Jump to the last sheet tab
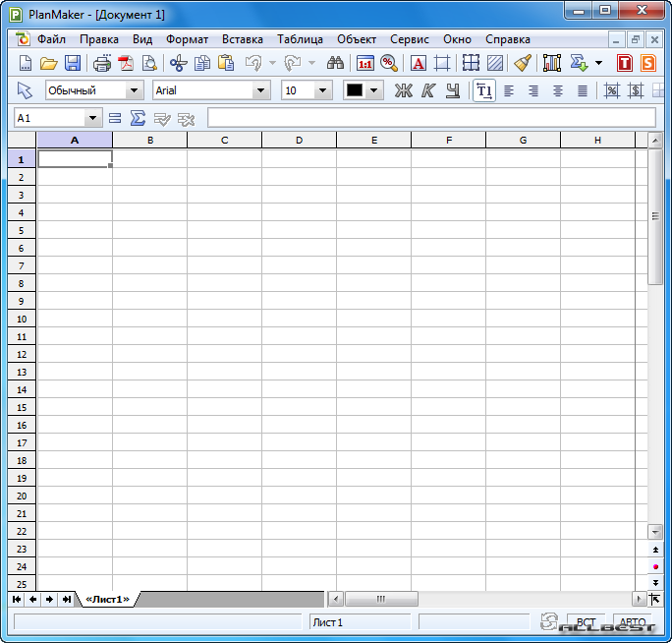Image resolution: width=672 pixels, height=643 pixels. [67, 599]
